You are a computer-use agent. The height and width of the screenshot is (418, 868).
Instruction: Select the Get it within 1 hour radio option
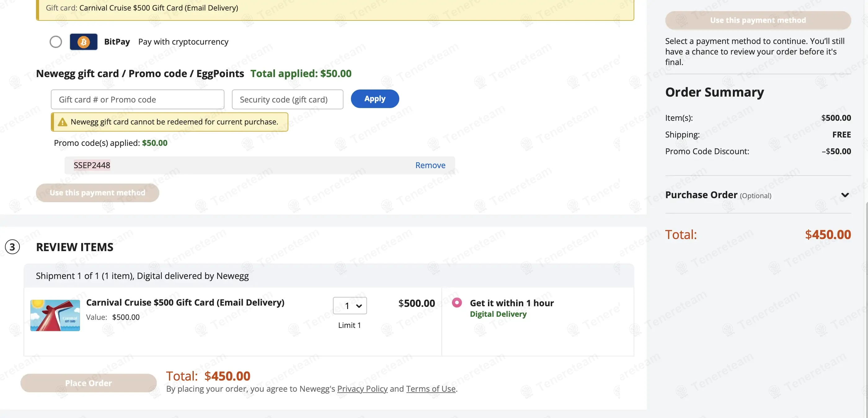coord(457,303)
